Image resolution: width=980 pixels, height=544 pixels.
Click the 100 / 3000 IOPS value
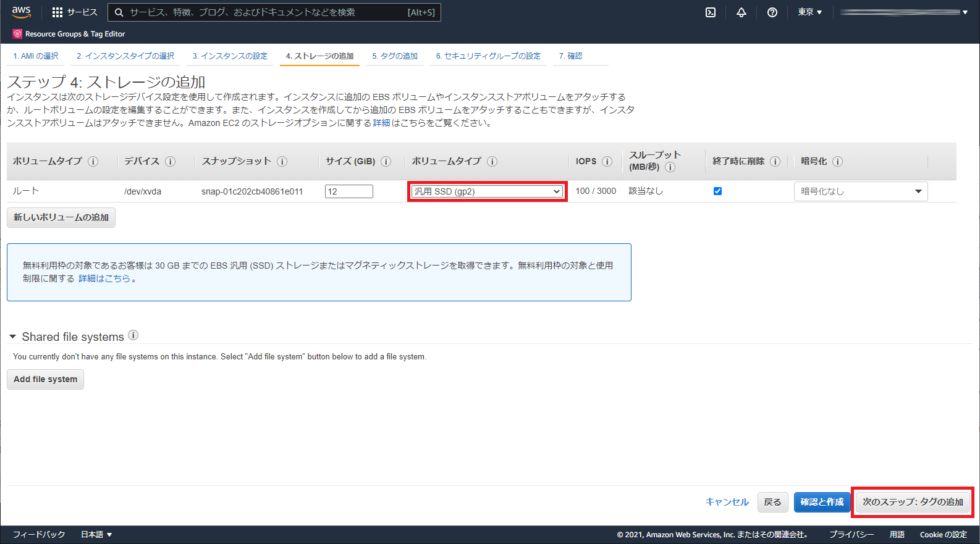pos(596,191)
